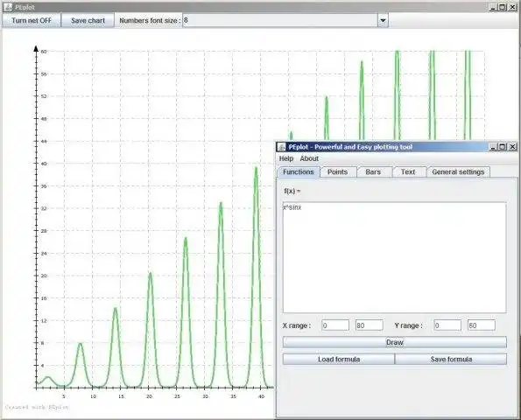Click the x-axis label 5
This screenshot has width=521, height=420.
coord(64,396)
